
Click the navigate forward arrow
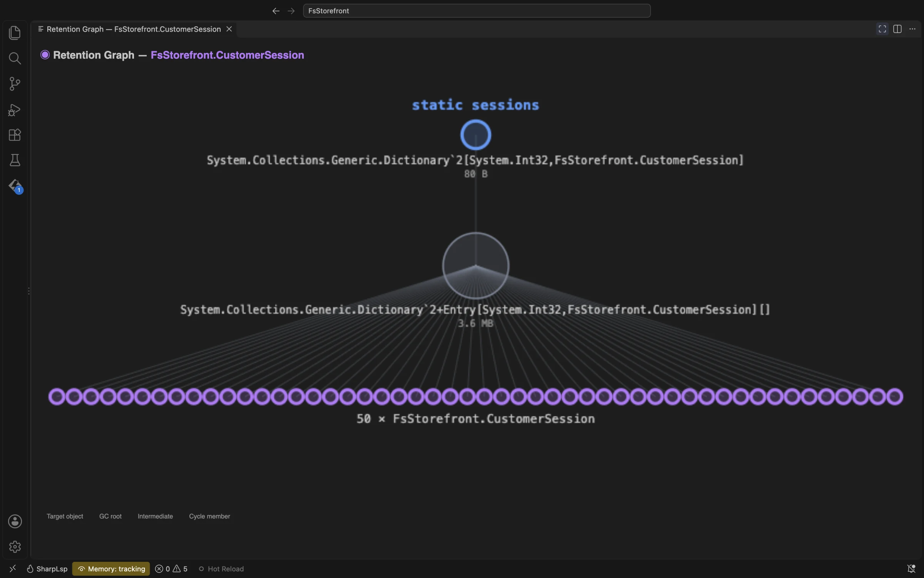pyautogui.click(x=291, y=11)
